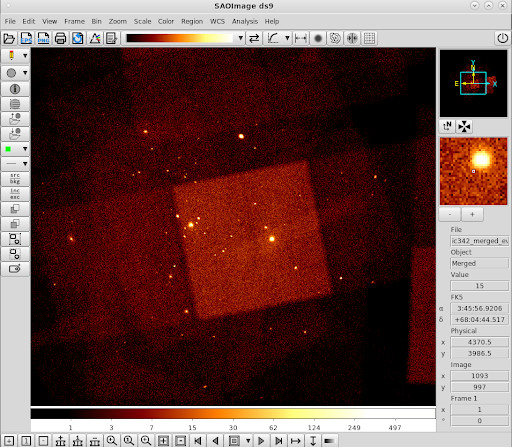Viewport: 512px width, 447px height.
Task: Click the printer icon in toolbar
Action: [60, 38]
